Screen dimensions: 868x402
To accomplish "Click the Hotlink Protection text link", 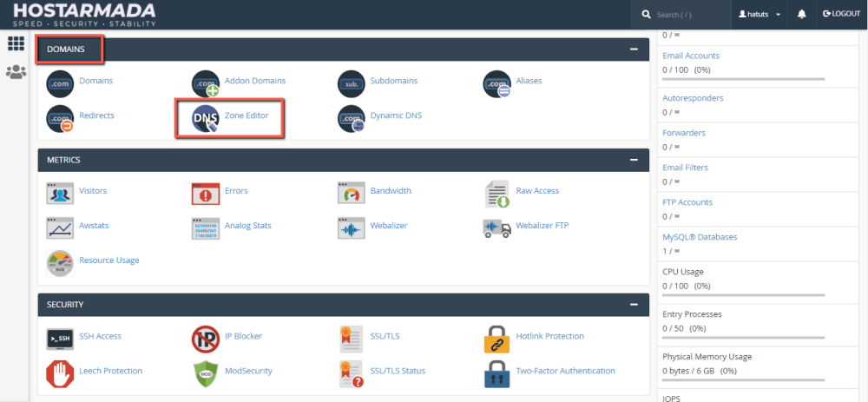I will 549,335.
